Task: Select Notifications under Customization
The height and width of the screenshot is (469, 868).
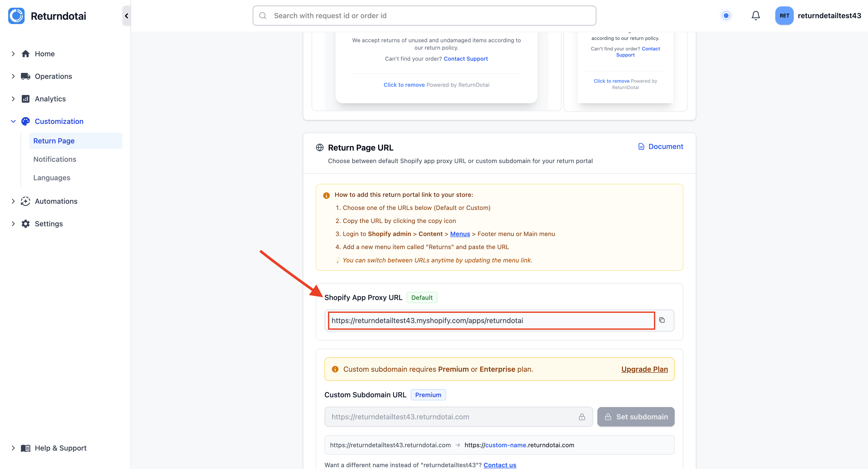Action: pyautogui.click(x=55, y=159)
